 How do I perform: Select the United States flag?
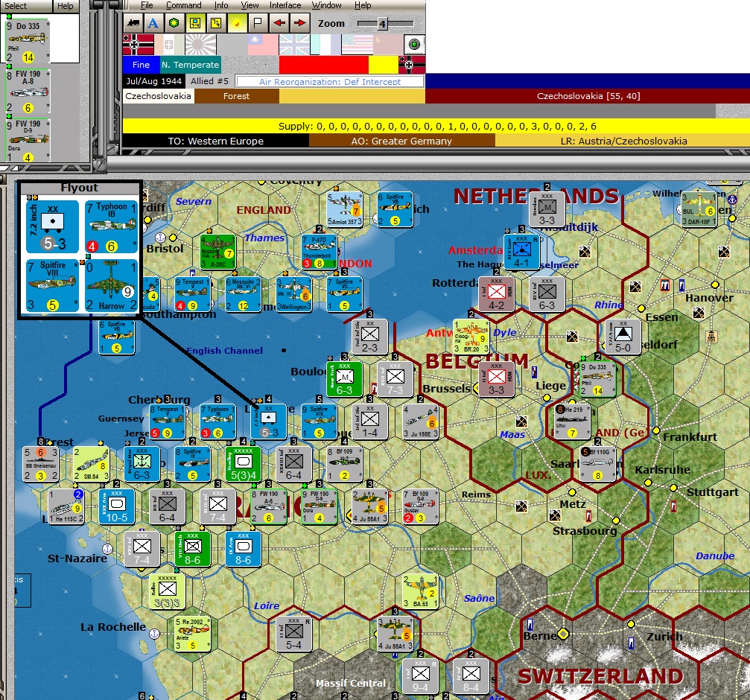click(357, 45)
